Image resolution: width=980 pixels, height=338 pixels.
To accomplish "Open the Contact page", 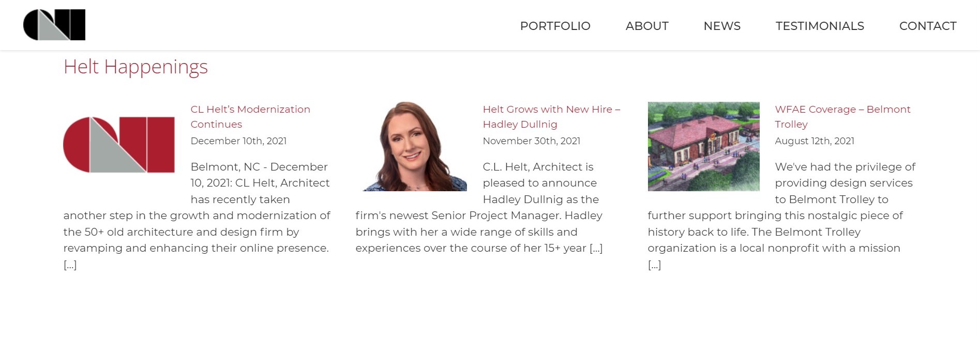I will [x=928, y=26].
